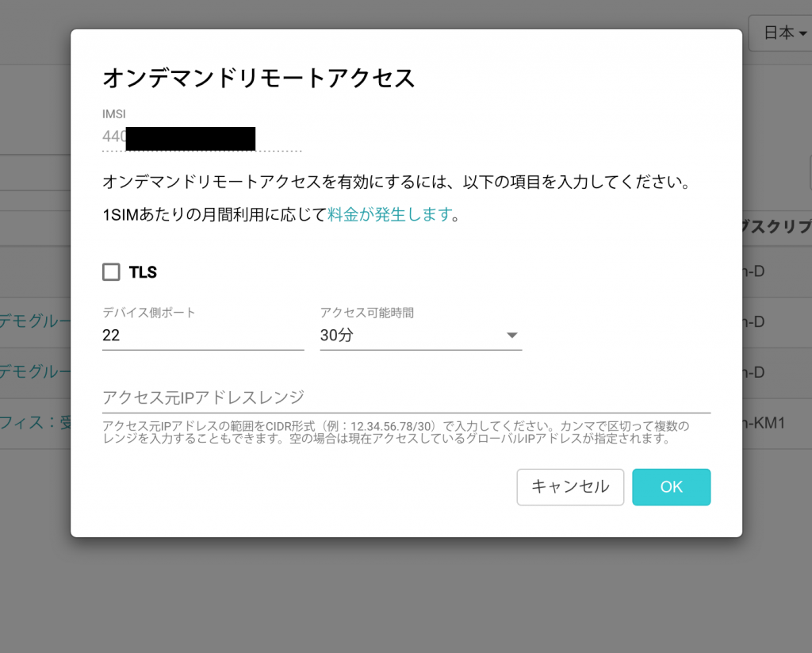
Task: Confirm the dialog with OK
Action: pyautogui.click(x=671, y=487)
